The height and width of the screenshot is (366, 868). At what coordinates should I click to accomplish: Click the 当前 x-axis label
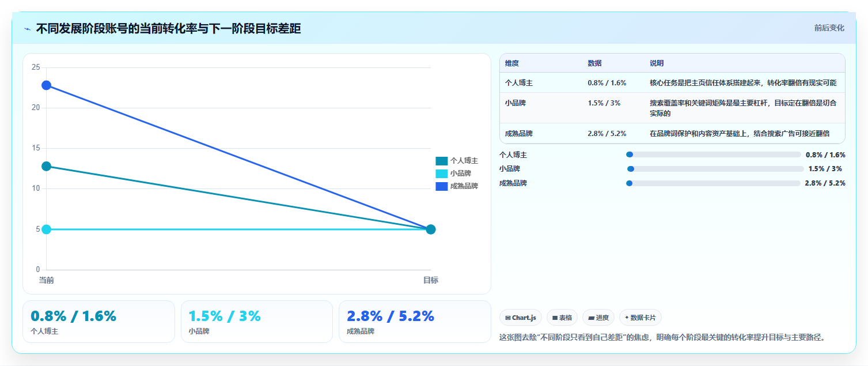pos(46,280)
